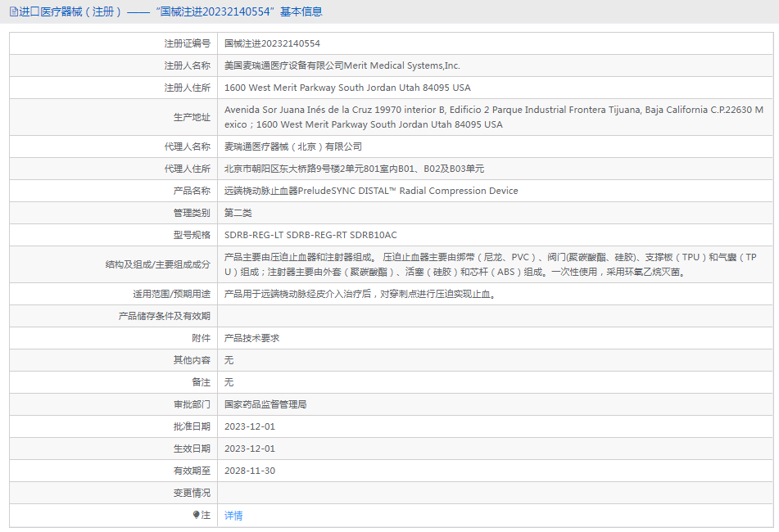This screenshot has height=532, width=779.
Task: Click agent name 麦瑞通医疗器械（北京）有限公司
Action: [x=293, y=147]
